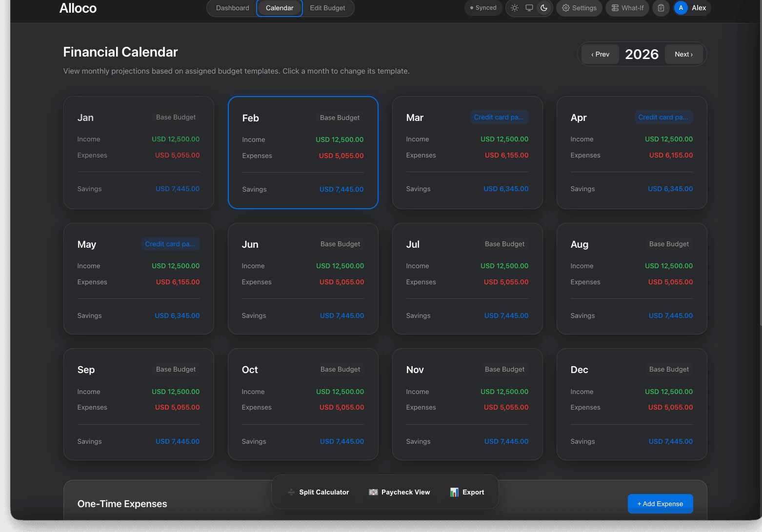Viewport: 762px width, 532px height.
Task: Open Oct Base Budget template tag
Action: (340, 369)
